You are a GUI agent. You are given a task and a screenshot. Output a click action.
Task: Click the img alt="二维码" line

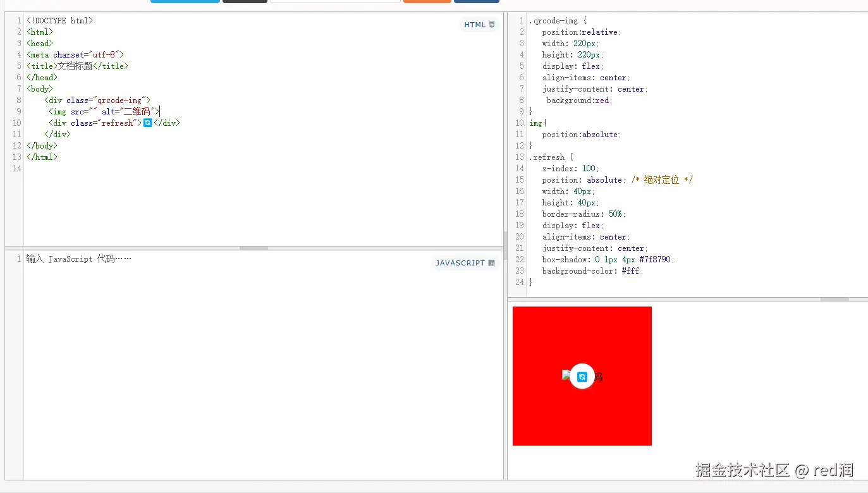(x=104, y=111)
